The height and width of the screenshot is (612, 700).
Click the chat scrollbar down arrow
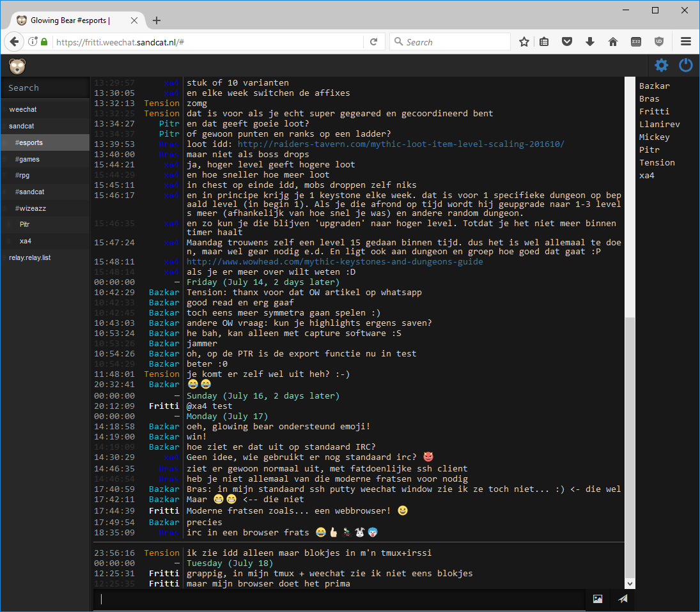pos(630,583)
